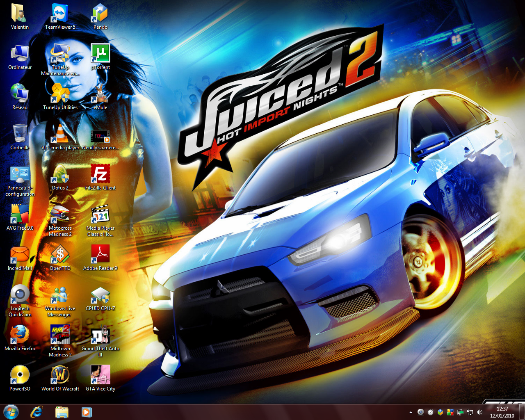Screen dimensions: 525x420
Task: Launch TeamViewer 5 from the desktop
Action: click(x=60, y=16)
